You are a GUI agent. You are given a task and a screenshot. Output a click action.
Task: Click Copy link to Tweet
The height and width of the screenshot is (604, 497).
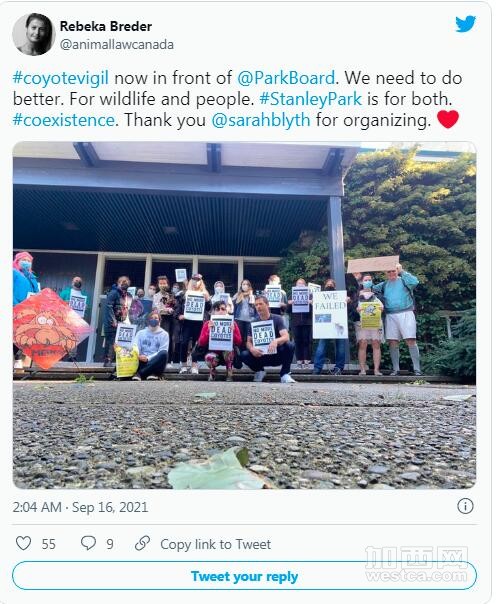pyautogui.click(x=215, y=544)
